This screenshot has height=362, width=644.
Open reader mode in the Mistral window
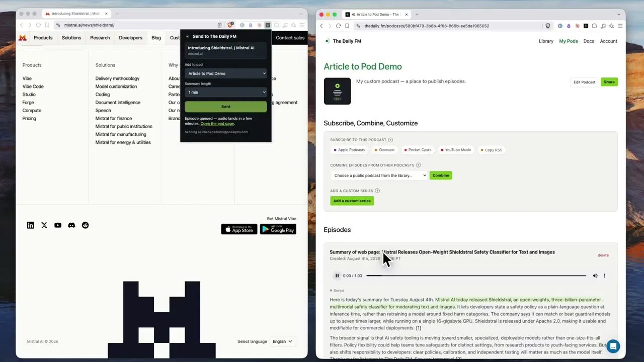coord(219,25)
